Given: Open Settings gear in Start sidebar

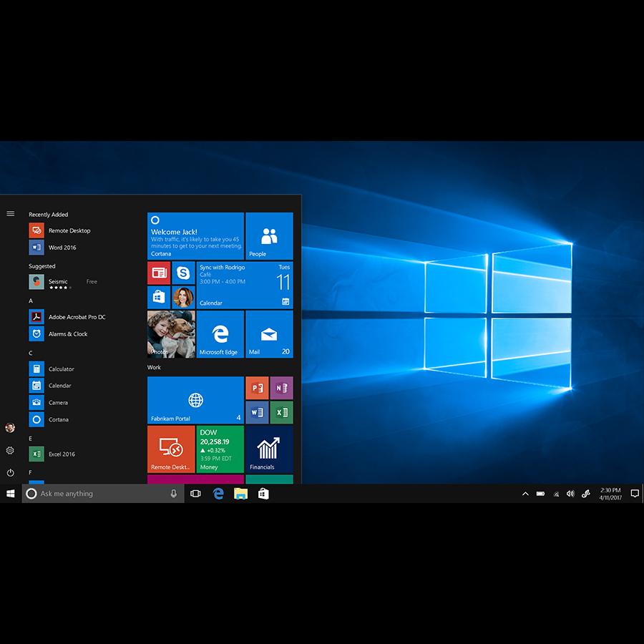Looking at the screenshot, I should (x=10, y=451).
